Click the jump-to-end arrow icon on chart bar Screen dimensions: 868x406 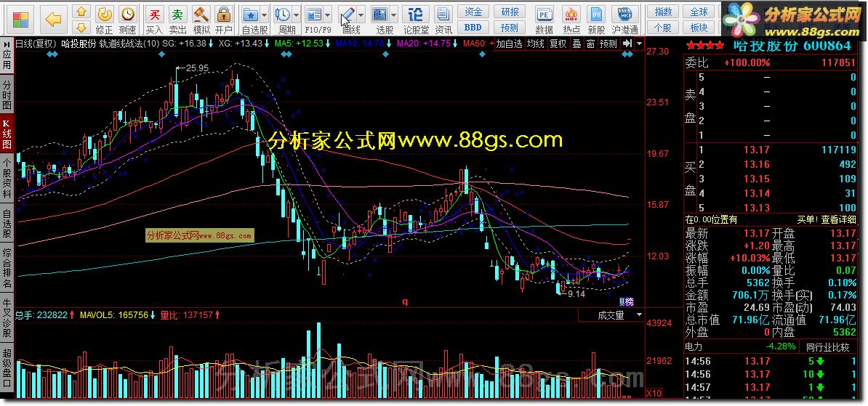[x=627, y=43]
